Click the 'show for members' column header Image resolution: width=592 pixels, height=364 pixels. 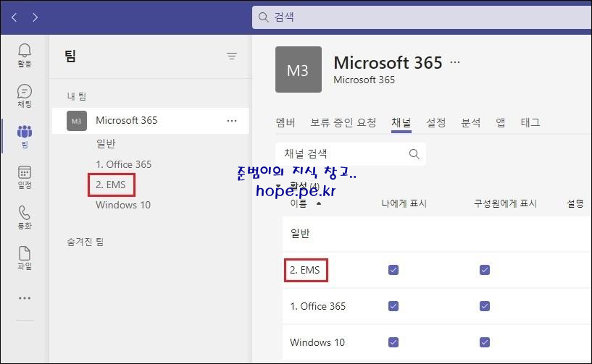pyautogui.click(x=505, y=203)
